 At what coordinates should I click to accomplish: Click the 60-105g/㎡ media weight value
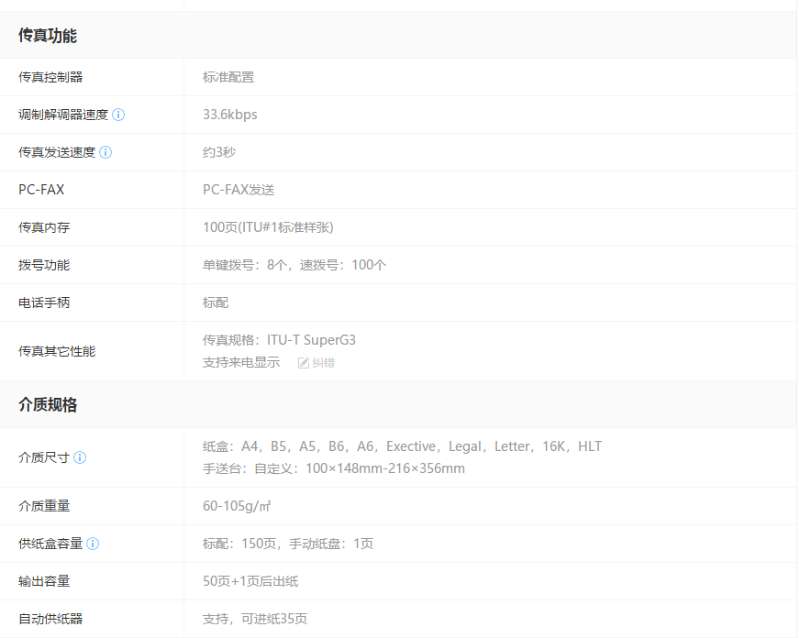point(237,506)
